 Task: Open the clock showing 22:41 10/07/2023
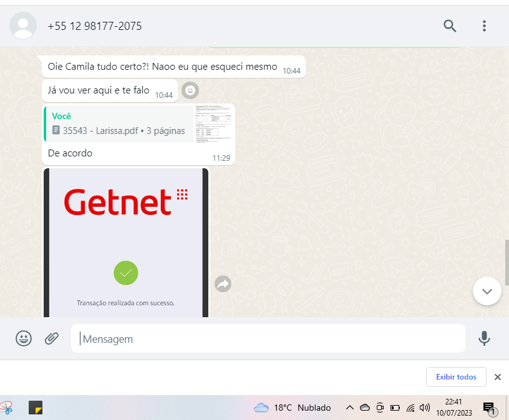click(x=454, y=408)
